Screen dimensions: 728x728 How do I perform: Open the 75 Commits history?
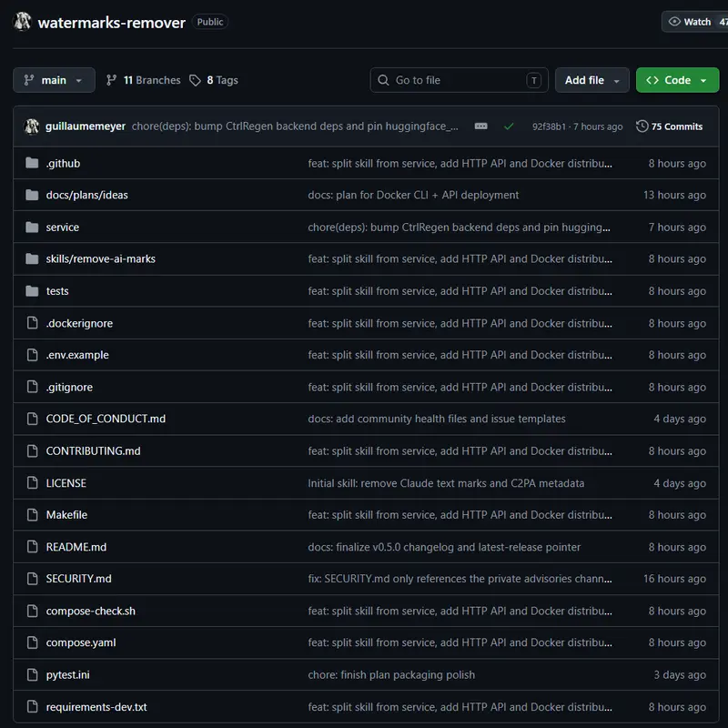click(669, 126)
